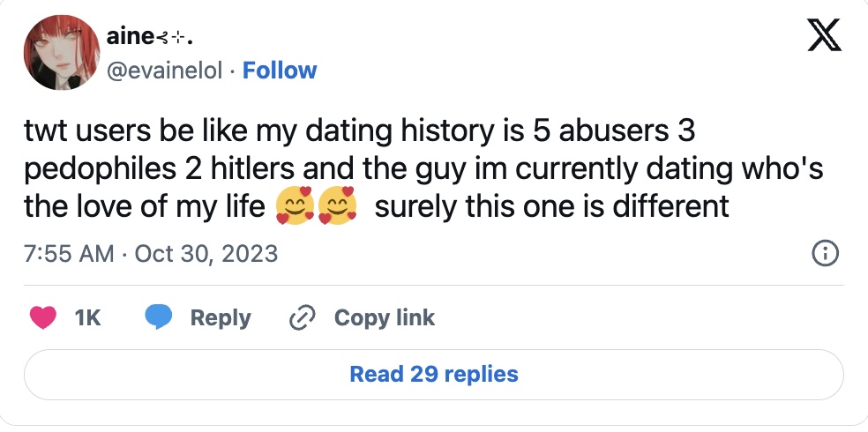Click the @evainelol handle

164,71
